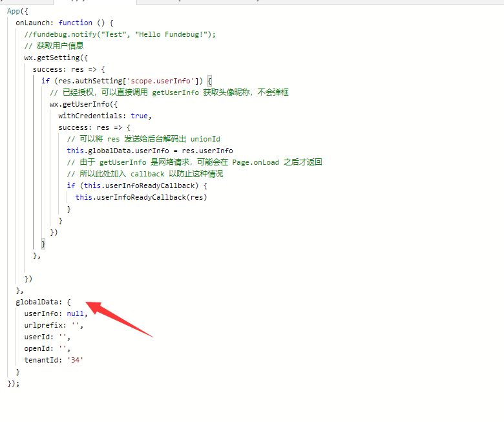Image resolution: width=504 pixels, height=422 pixels.
Task: Click the 'App({' opening line
Action: (17, 11)
